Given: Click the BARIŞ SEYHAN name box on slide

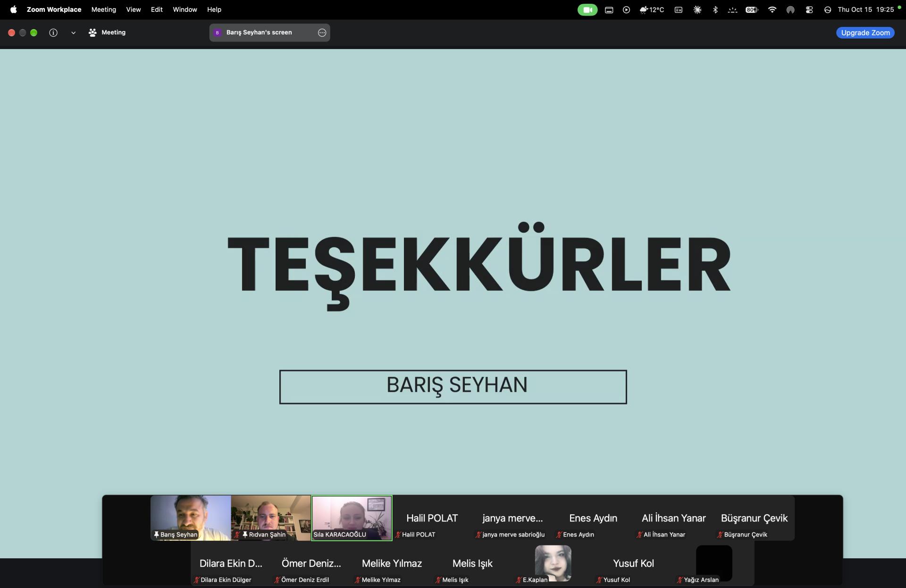Looking at the screenshot, I should click(453, 387).
